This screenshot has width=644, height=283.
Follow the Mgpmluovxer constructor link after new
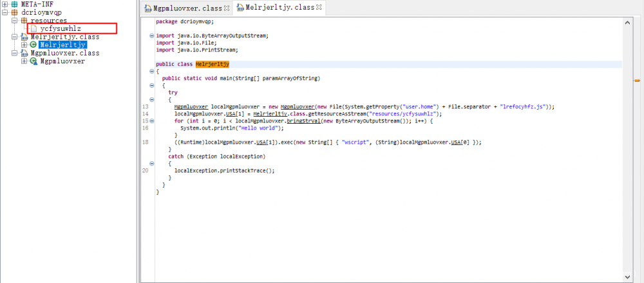(x=298, y=106)
